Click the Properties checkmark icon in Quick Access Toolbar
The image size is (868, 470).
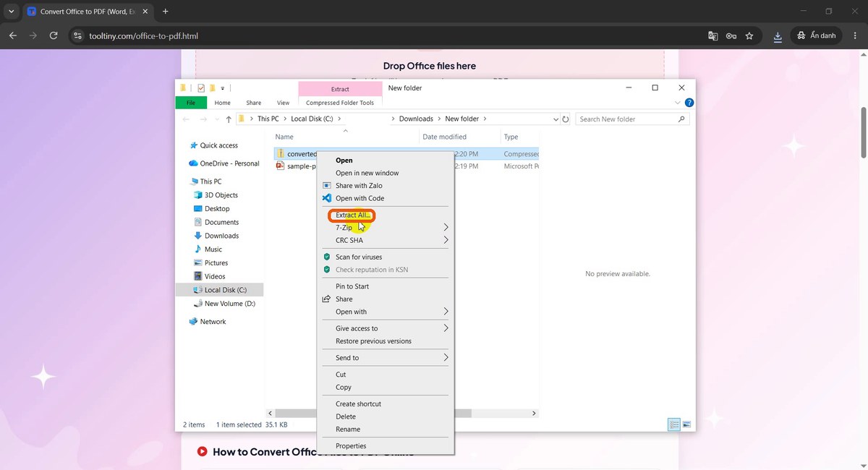(x=201, y=88)
